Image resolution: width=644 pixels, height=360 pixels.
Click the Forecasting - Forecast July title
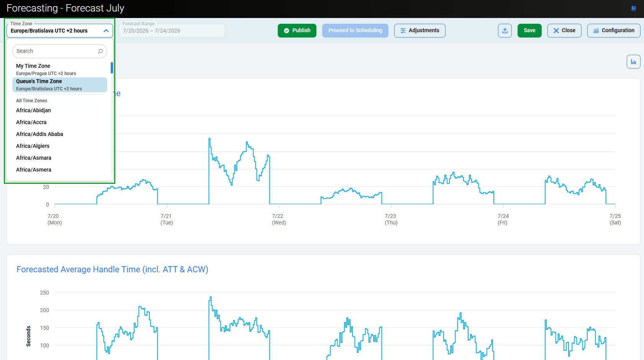pyautogui.click(x=66, y=8)
